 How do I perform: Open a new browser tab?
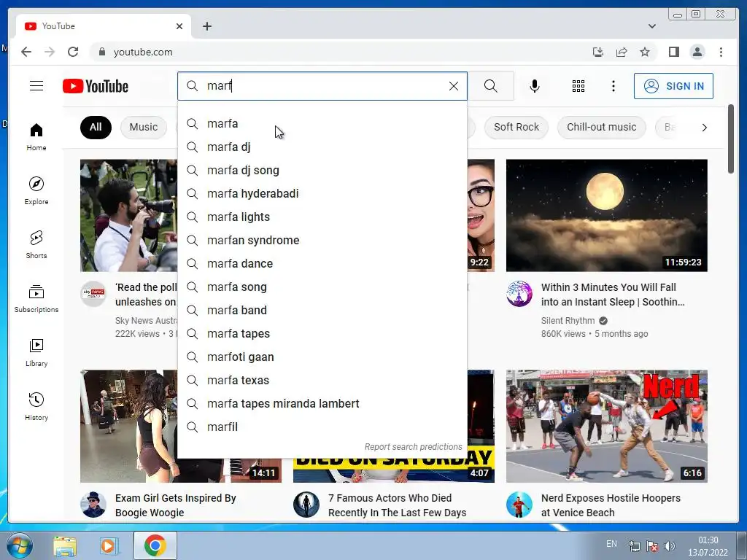206,26
